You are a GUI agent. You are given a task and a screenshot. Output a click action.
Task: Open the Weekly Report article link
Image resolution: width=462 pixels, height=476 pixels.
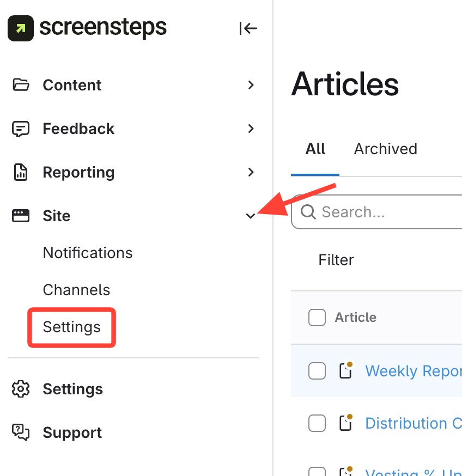(x=413, y=371)
